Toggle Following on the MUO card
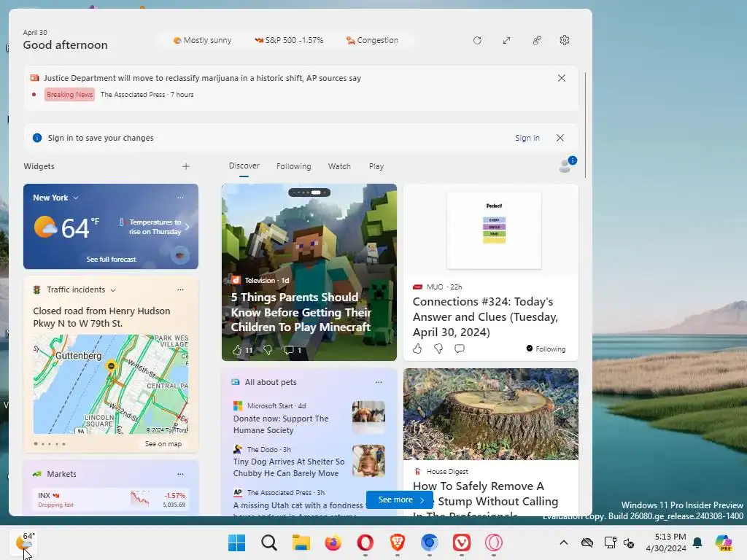Viewport: 747px width, 560px height. click(x=546, y=349)
